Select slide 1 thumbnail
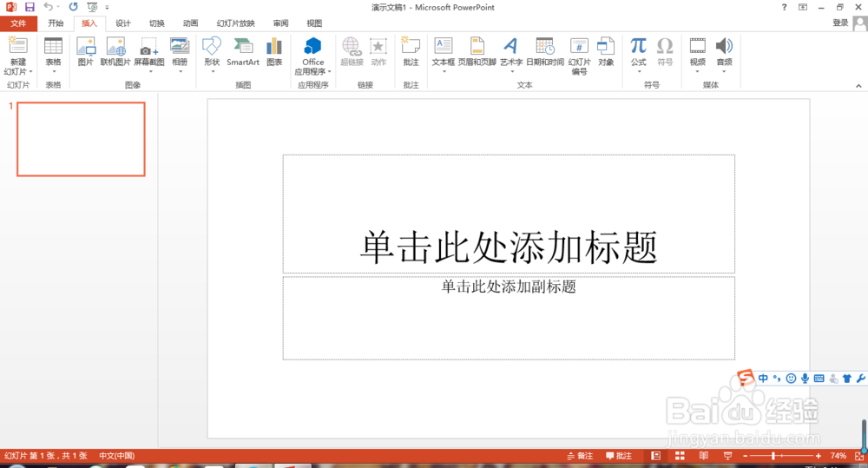Screen dimensions: 868x468 click(x=81, y=139)
